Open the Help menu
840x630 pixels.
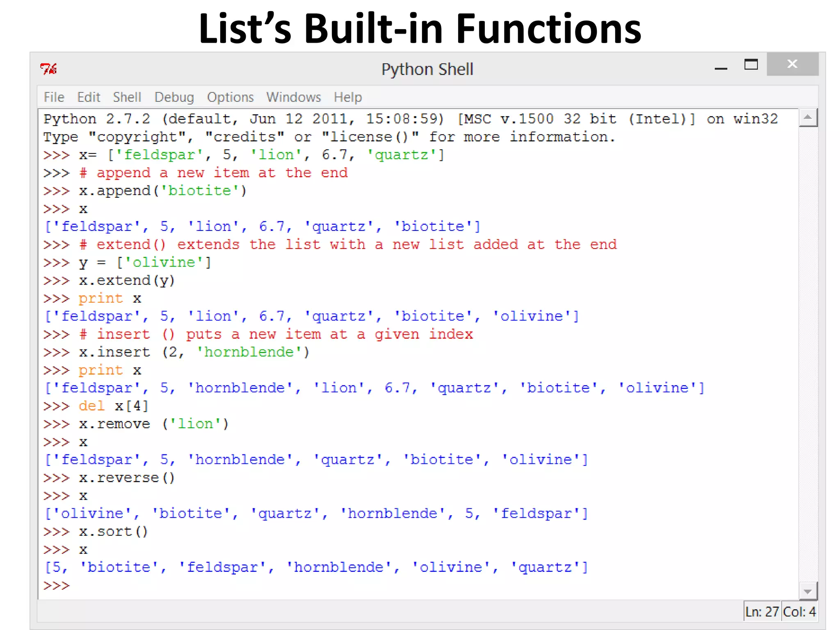(x=347, y=97)
